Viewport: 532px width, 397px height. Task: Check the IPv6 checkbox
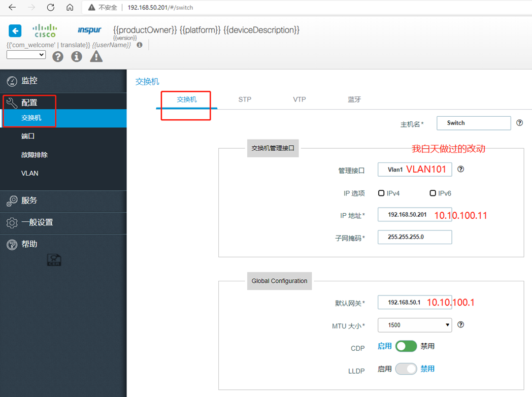point(433,193)
